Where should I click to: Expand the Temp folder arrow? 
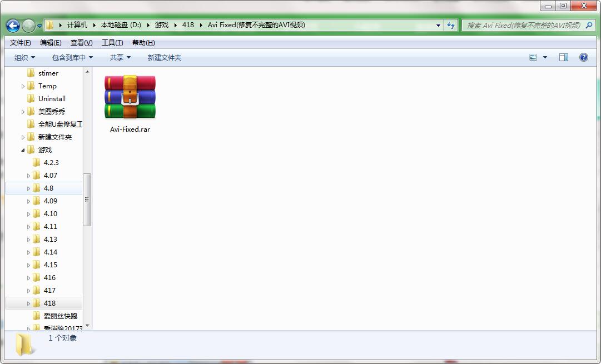coord(23,86)
